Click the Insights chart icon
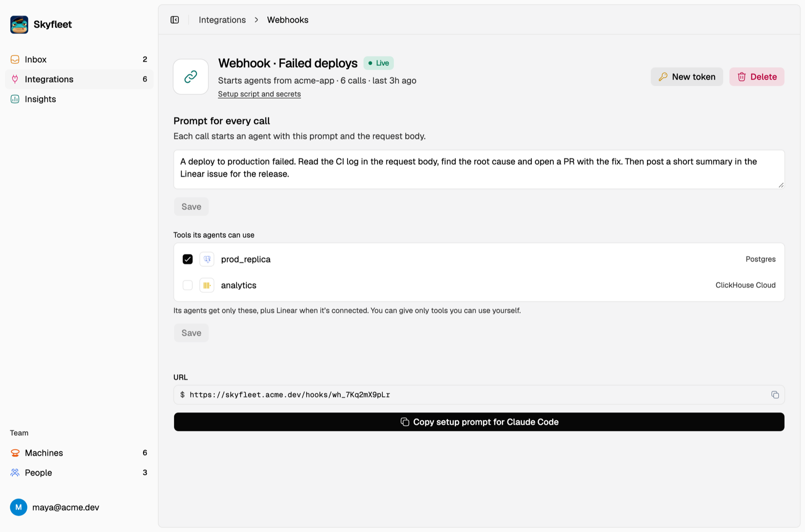The height and width of the screenshot is (532, 805). point(15,99)
